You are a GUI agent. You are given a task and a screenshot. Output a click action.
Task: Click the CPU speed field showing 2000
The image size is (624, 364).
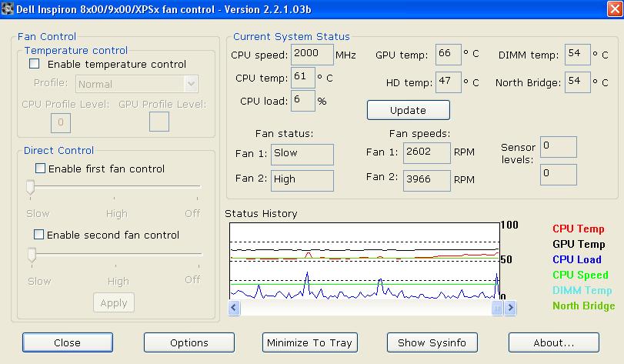(x=312, y=55)
